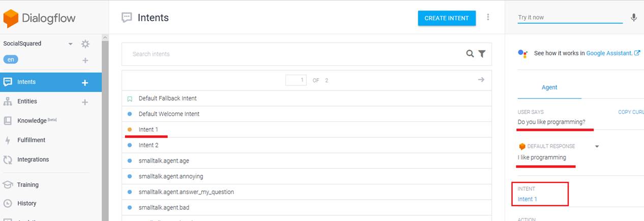Open Integrations in the sidebar
The image size is (644, 221).
click(x=33, y=160)
